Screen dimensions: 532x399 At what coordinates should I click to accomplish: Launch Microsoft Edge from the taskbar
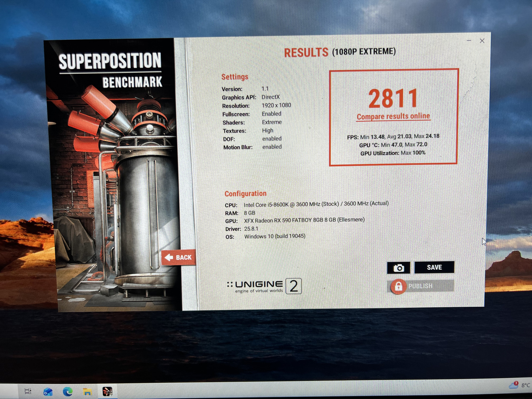67,391
